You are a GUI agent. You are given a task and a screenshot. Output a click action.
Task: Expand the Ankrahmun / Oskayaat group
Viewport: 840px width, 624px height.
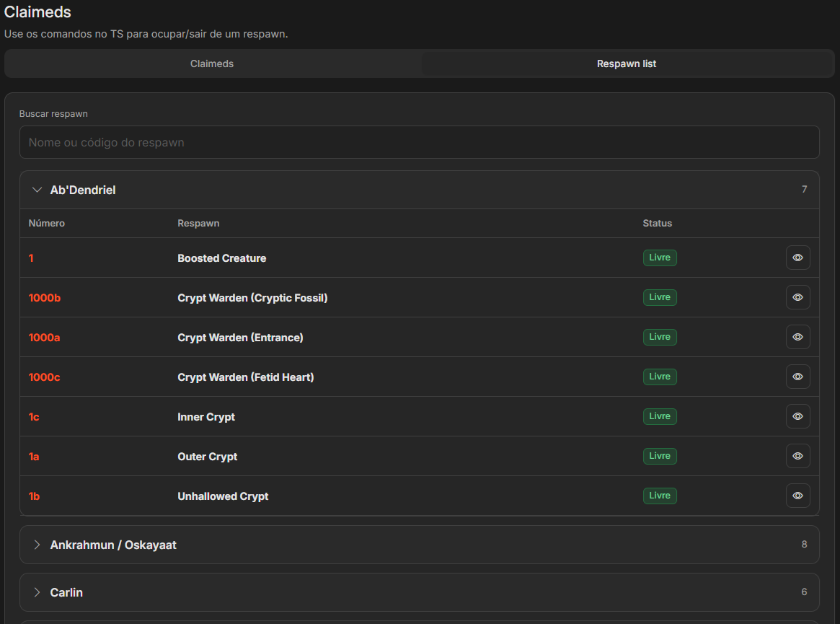420,545
